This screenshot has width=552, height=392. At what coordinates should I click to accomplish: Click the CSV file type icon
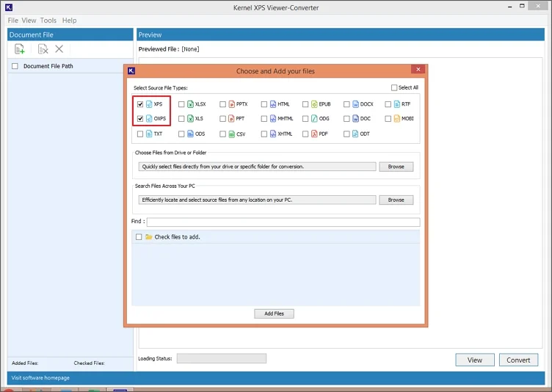click(232, 134)
